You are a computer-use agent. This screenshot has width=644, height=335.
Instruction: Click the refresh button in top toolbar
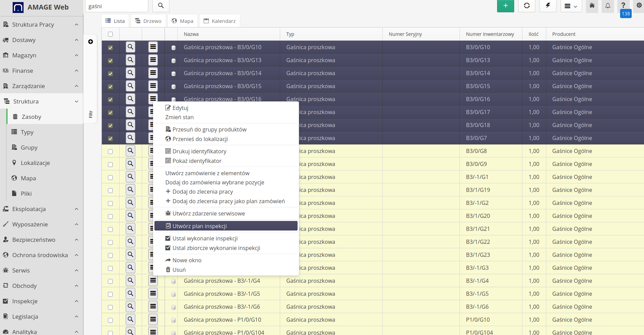(x=526, y=6)
